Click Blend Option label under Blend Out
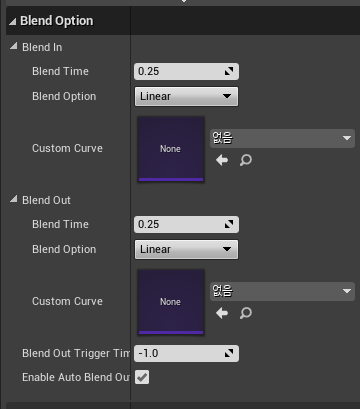 click(64, 250)
